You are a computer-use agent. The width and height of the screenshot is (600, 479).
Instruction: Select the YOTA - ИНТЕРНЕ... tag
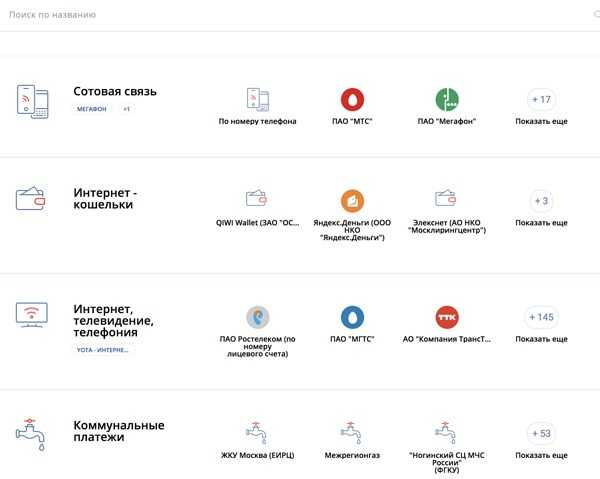103,350
